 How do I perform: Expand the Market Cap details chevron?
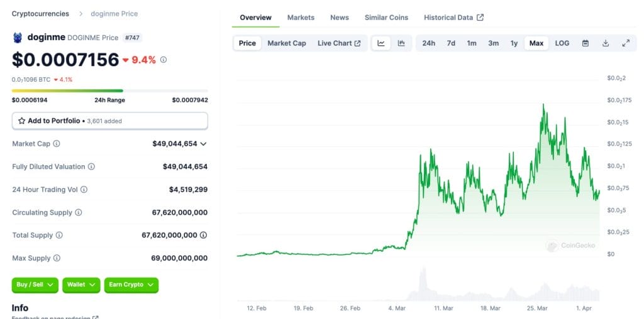pyautogui.click(x=203, y=144)
